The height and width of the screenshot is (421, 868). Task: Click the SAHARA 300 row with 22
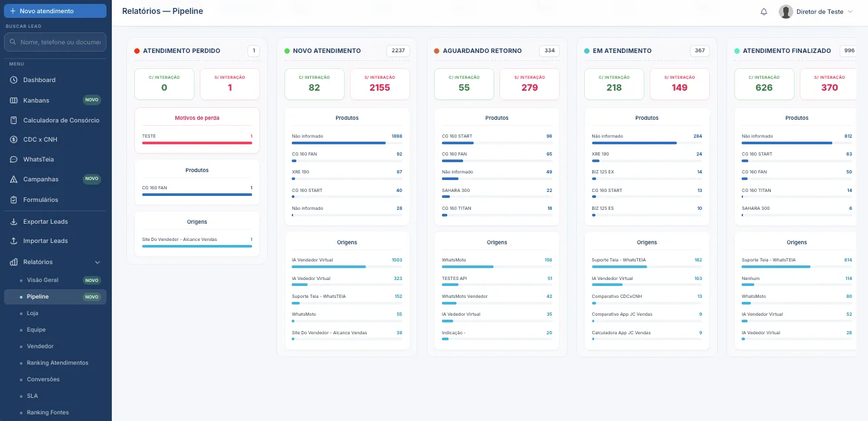pyautogui.click(x=497, y=193)
